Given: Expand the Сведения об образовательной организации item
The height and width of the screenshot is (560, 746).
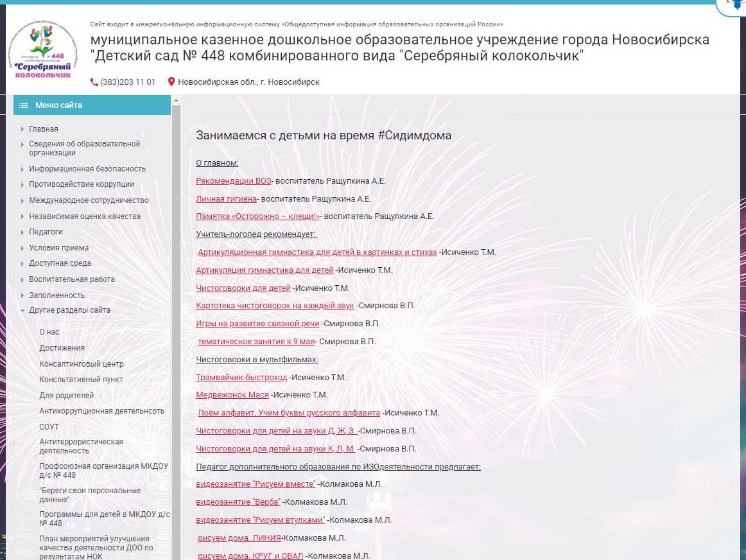Looking at the screenshot, I should point(23,144).
